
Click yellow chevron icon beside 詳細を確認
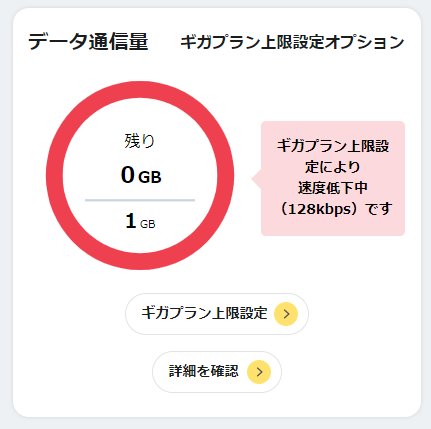tap(259, 372)
